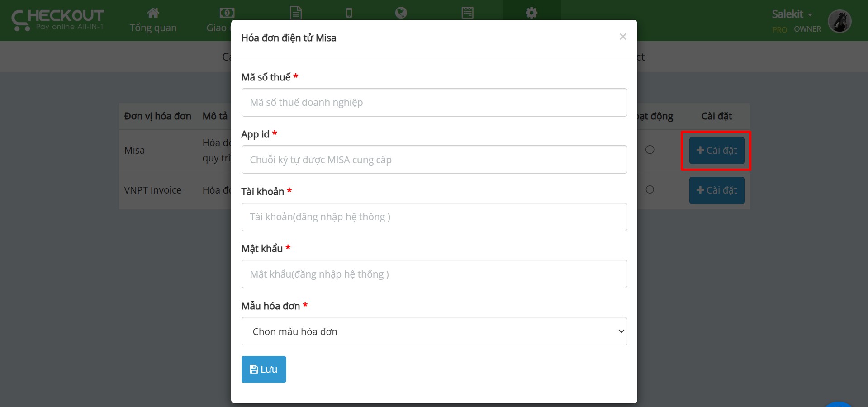Click the settings gear navbar icon
Viewport: 868px width, 407px height.
531,13
